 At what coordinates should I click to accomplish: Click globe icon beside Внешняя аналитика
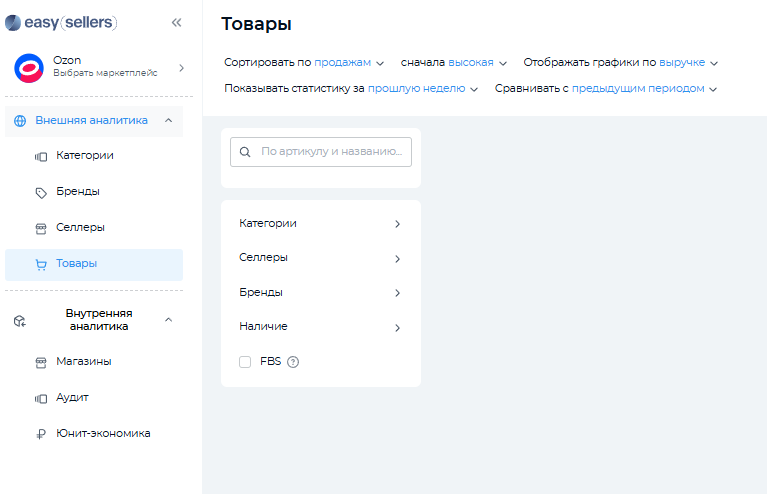click(20, 121)
